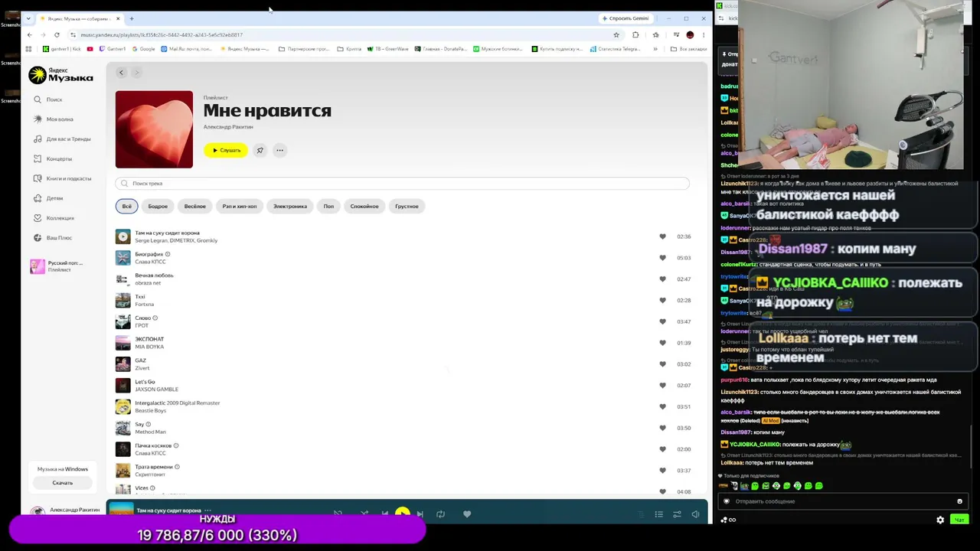Viewport: 980px width, 551px height.
Task: Open chat settings gear icon
Action: pyautogui.click(x=940, y=520)
